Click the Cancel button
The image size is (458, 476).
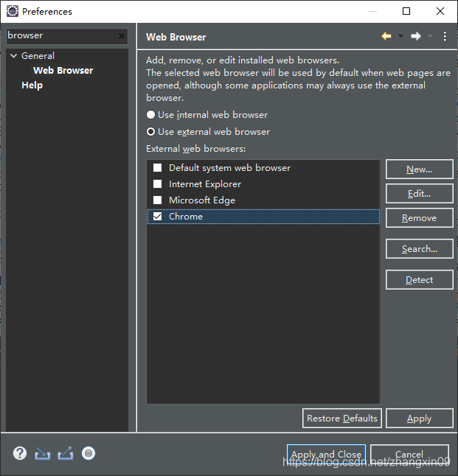pos(409,454)
